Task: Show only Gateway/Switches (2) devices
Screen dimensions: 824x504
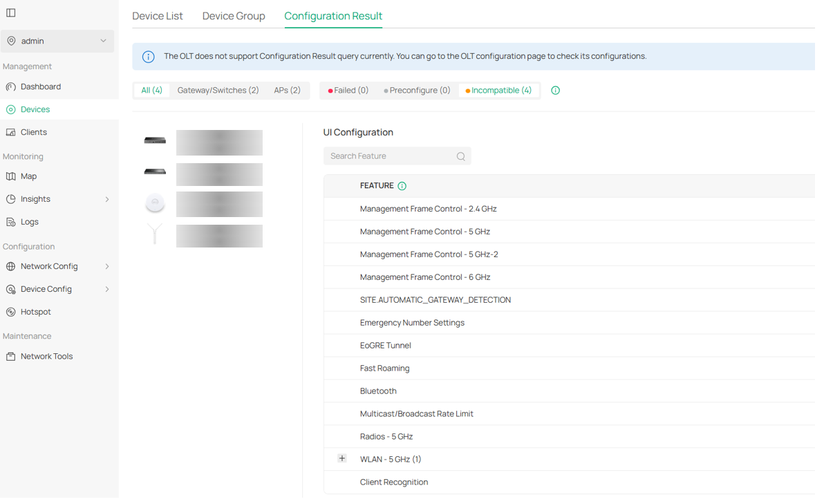Action: 218,91
